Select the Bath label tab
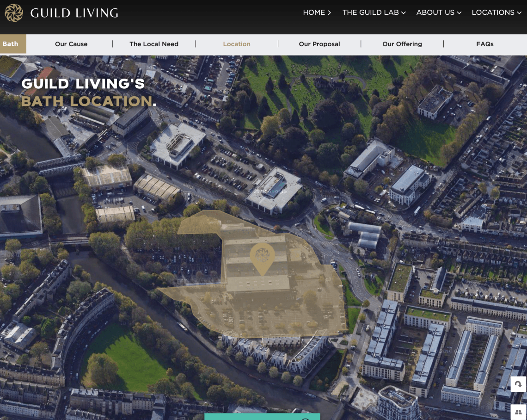 13,44
